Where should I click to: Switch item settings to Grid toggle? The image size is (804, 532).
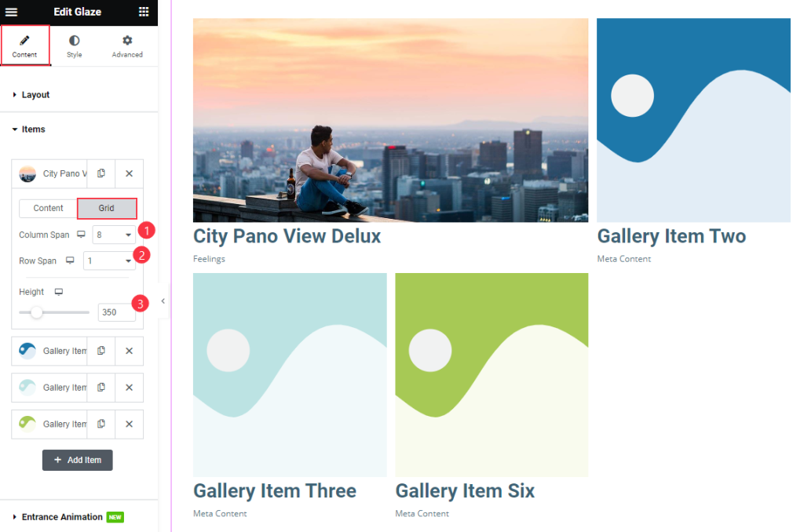(x=107, y=208)
